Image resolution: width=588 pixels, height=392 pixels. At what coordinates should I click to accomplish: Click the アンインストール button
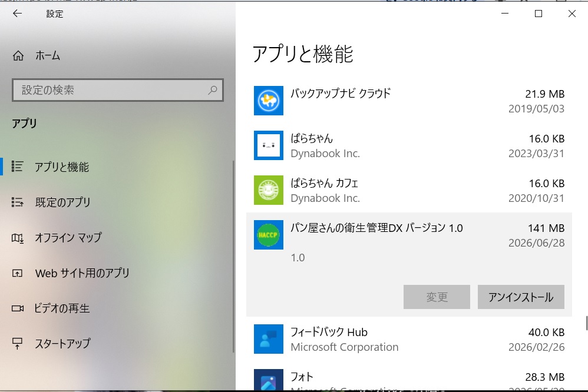pos(521,297)
